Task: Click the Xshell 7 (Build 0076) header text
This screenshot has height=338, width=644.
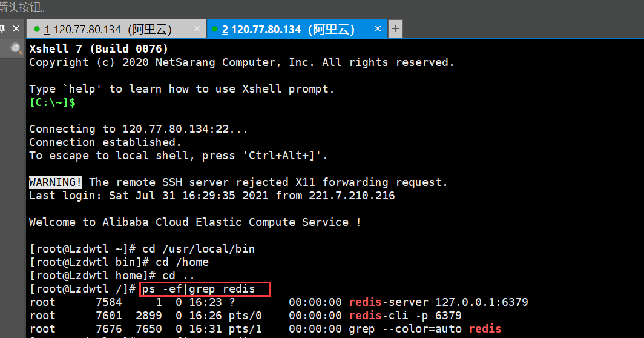Action: tap(99, 49)
